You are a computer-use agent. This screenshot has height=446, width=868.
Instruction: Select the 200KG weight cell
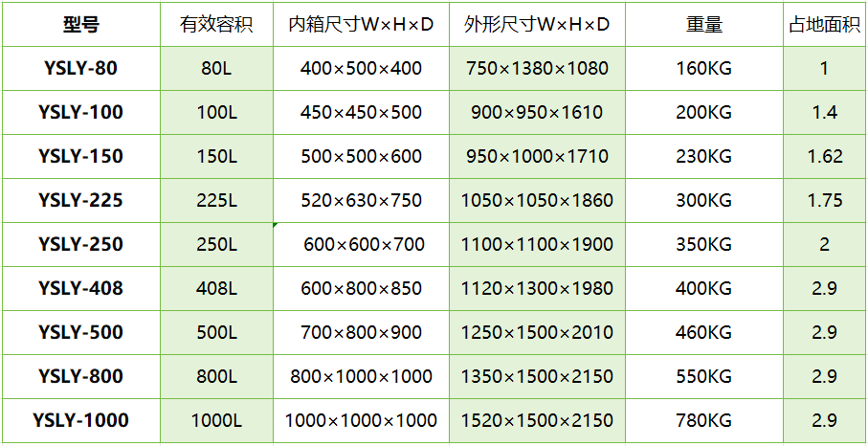tap(704, 112)
